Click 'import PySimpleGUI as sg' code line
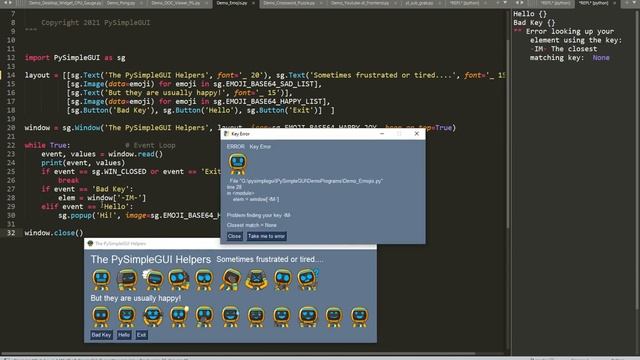The height and width of the screenshot is (360, 640). coord(75,58)
